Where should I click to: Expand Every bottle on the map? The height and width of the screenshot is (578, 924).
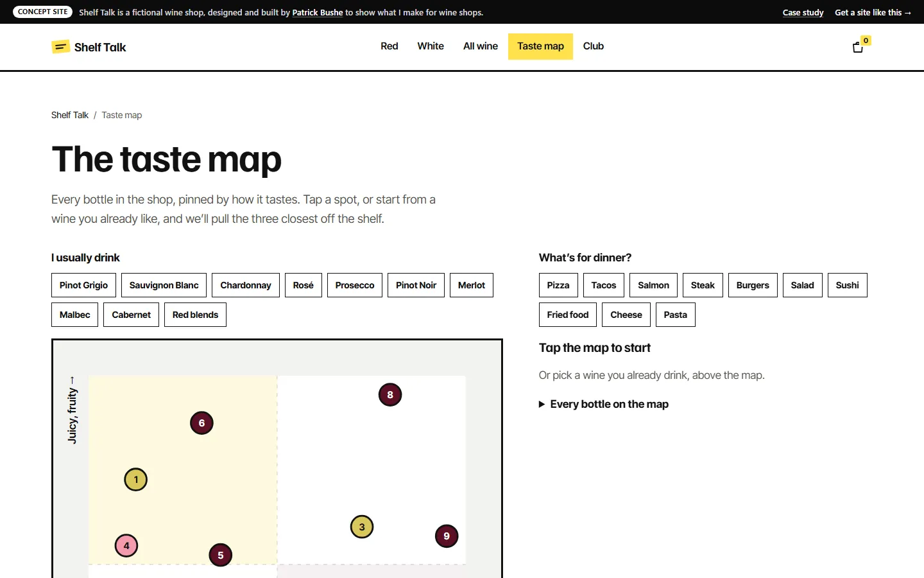[604, 404]
